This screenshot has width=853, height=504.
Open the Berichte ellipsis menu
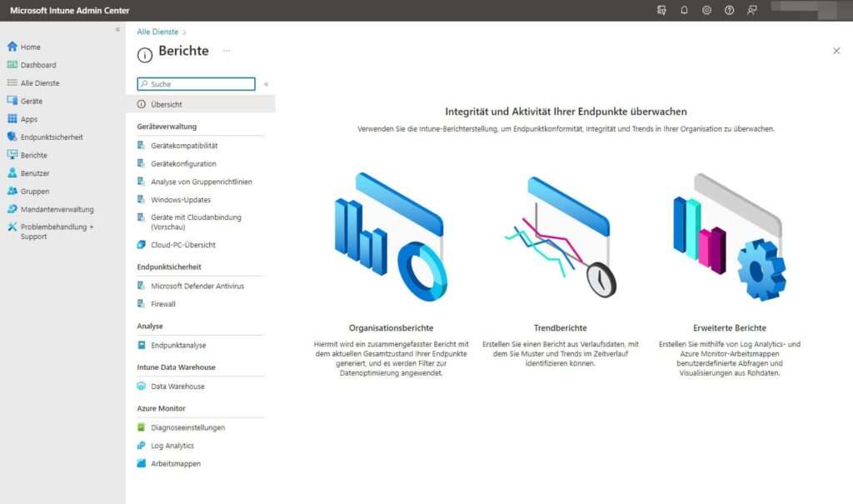[x=227, y=52]
